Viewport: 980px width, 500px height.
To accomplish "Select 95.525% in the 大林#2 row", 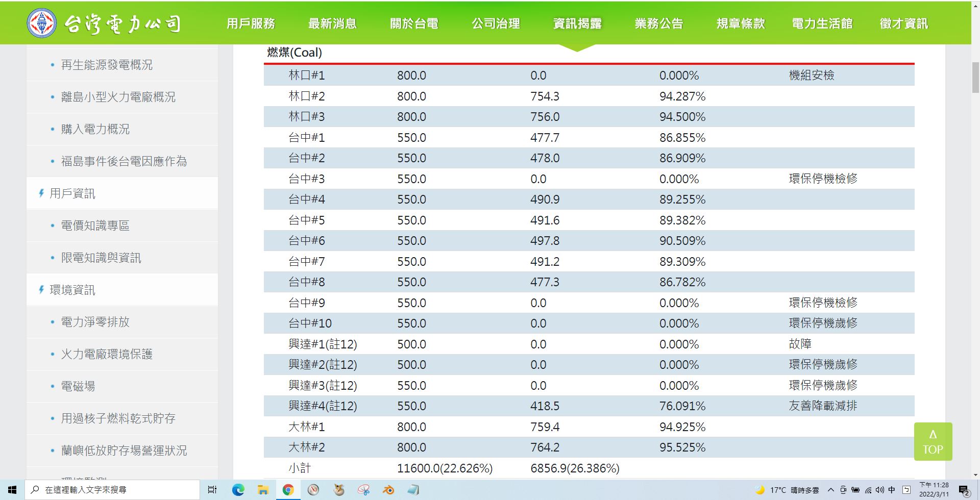I will click(682, 447).
